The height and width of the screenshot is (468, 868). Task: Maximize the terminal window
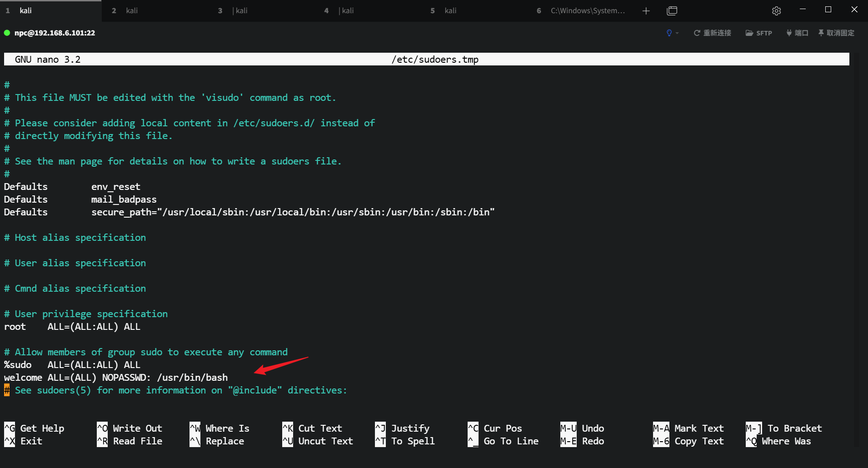point(828,10)
